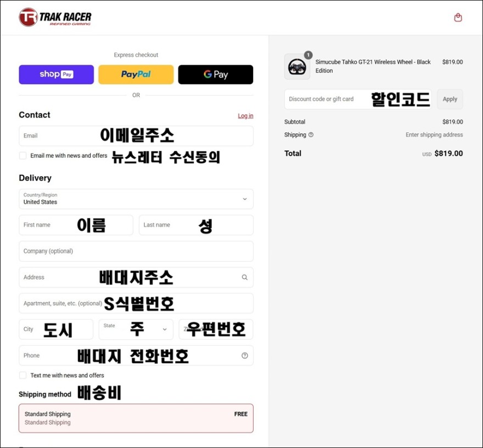Click the Trak Racer logo
483x448 pixels.
click(55, 17)
